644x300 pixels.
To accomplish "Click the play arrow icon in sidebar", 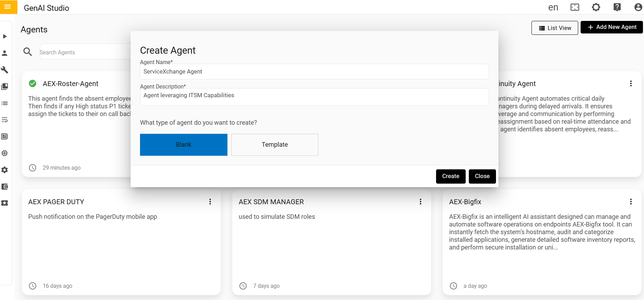I will [5, 36].
